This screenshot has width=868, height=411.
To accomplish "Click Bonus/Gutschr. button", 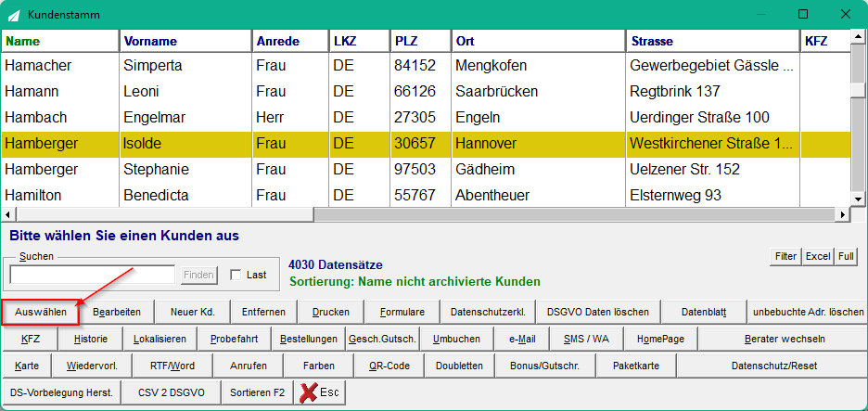I will (544, 366).
